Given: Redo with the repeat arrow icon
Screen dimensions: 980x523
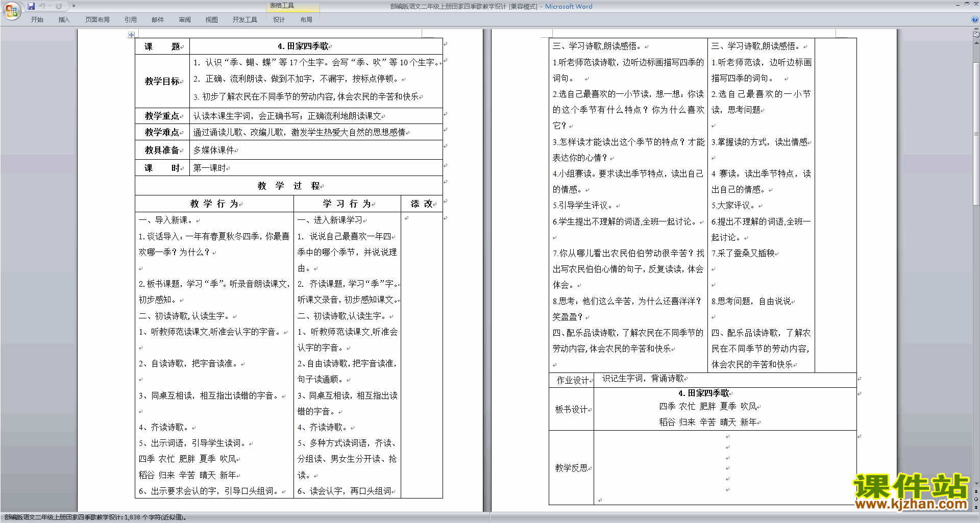Looking at the screenshot, I should [59, 6].
